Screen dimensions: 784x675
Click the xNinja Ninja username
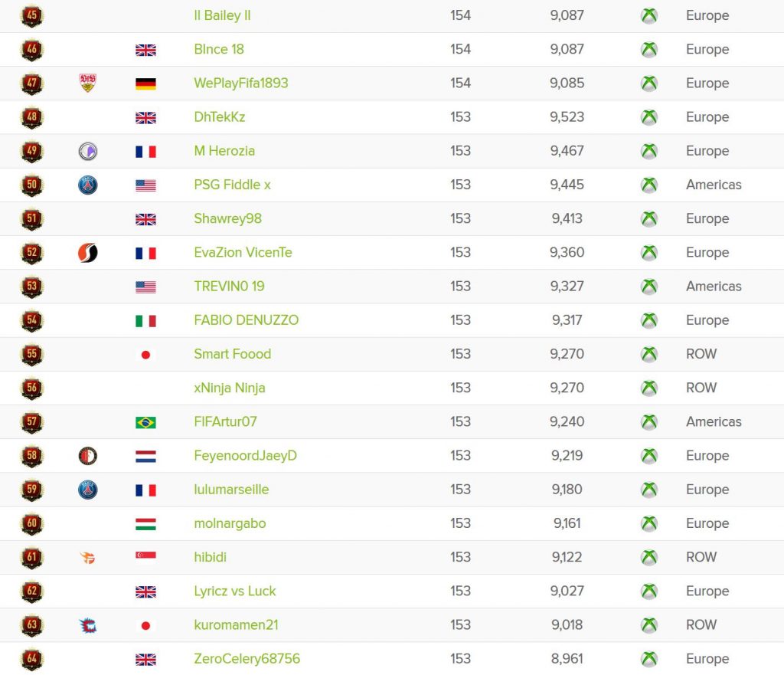(230, 388)
